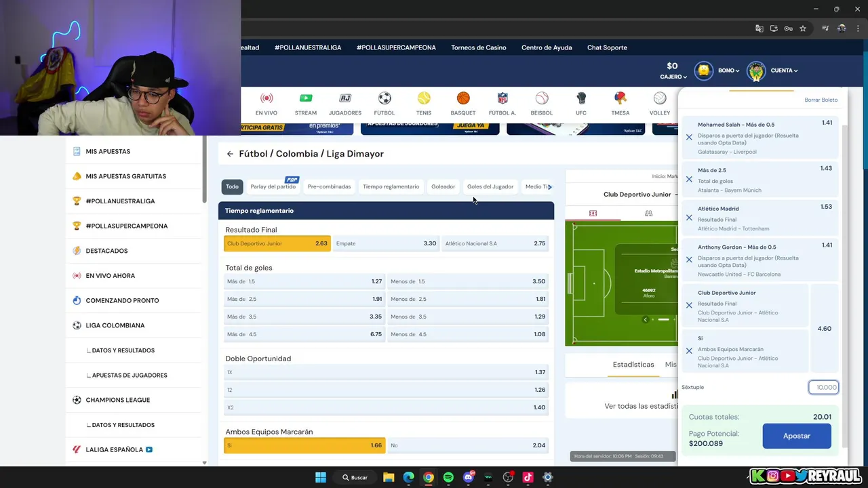Viewport: 868px width, 488px height.
Task: Open the JUGADORES icon in sports bar
Action: point(345,98)
